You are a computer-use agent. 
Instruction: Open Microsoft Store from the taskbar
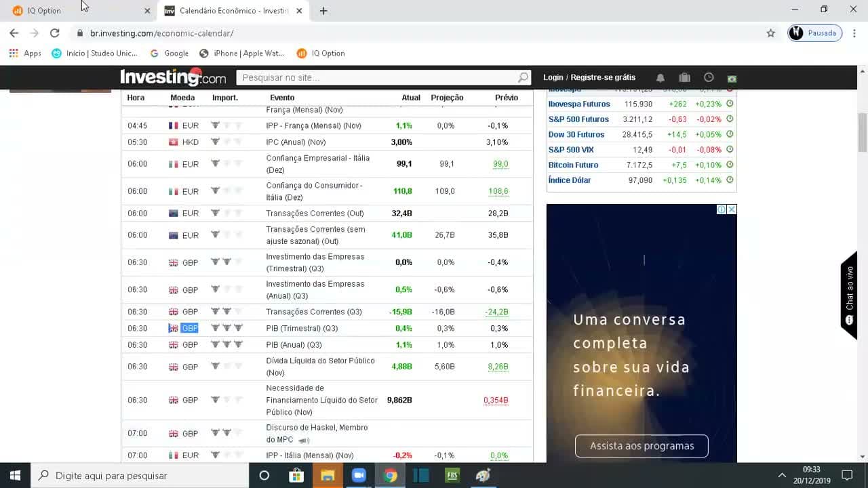(296, 475)
